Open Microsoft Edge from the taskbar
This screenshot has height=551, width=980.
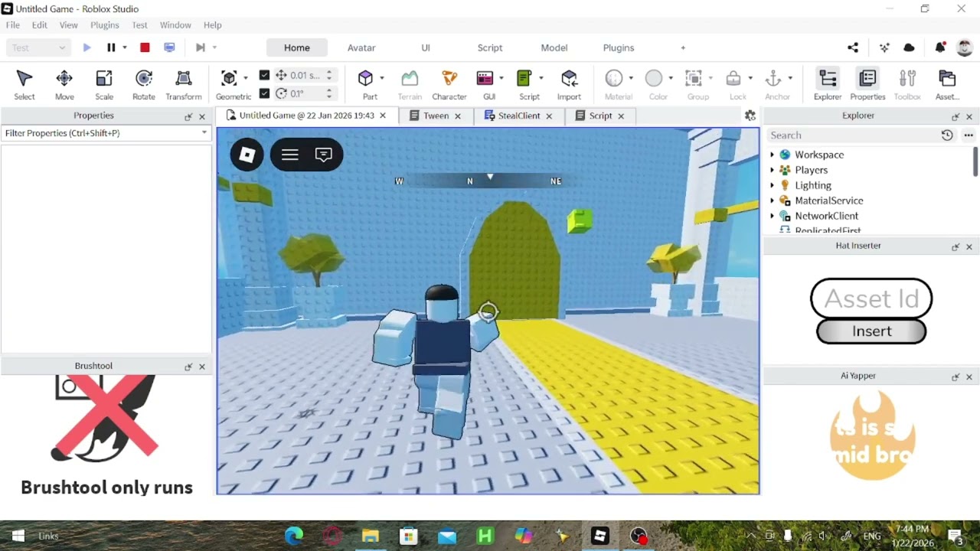(x=294, y=536)
